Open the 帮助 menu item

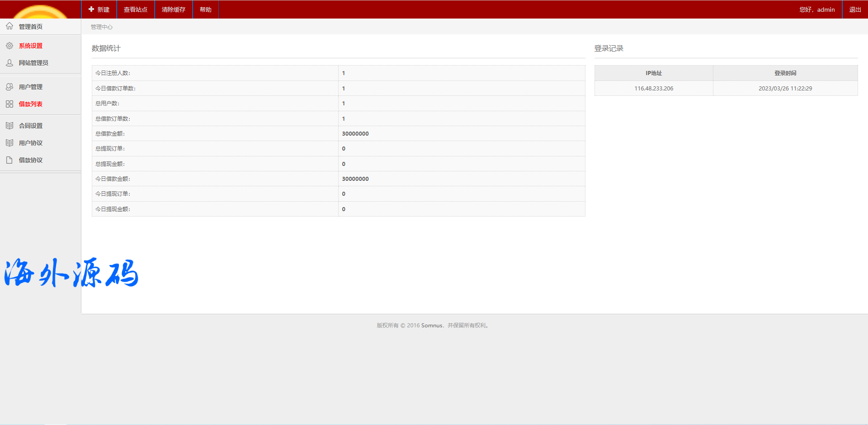[x=206, y=9]
